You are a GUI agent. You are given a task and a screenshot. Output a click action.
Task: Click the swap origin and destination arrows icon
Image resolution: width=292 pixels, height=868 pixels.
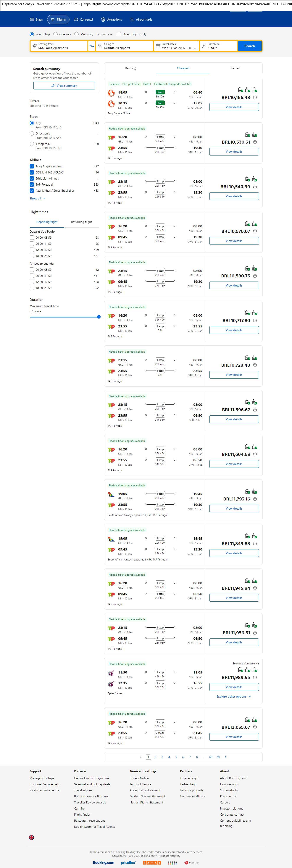pyautogui.click(x=92, y=46)
